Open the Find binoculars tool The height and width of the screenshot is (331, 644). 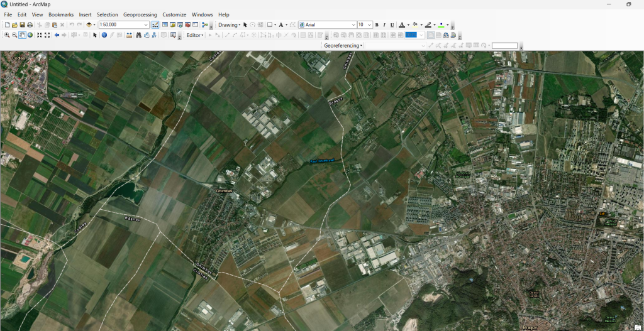pos(138,35)
